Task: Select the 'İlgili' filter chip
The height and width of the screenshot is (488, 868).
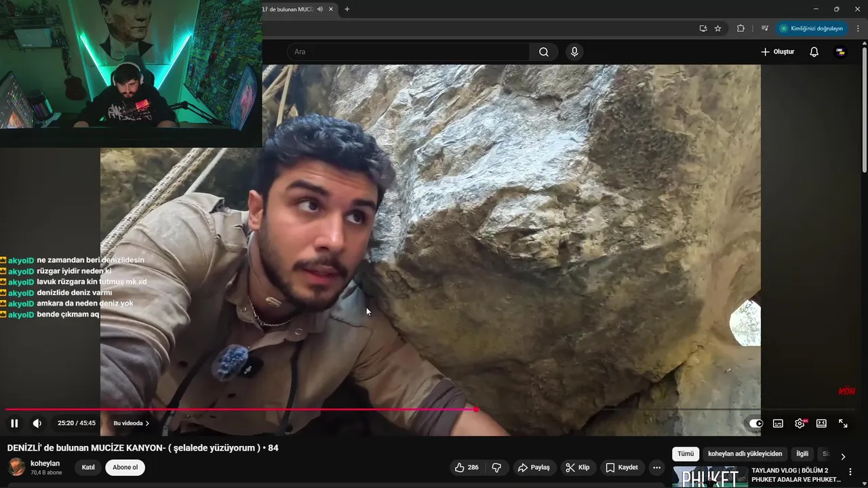Action: point(802,454)
